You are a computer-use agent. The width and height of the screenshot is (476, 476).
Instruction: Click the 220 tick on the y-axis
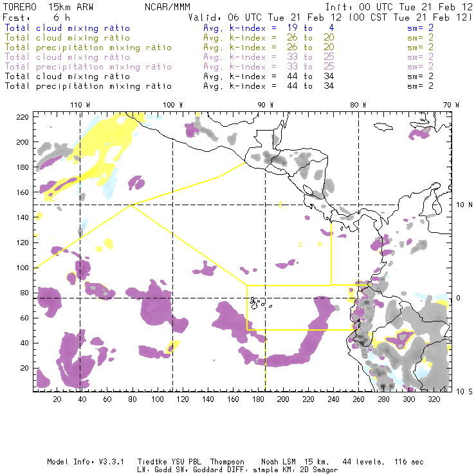click(24, 116)
